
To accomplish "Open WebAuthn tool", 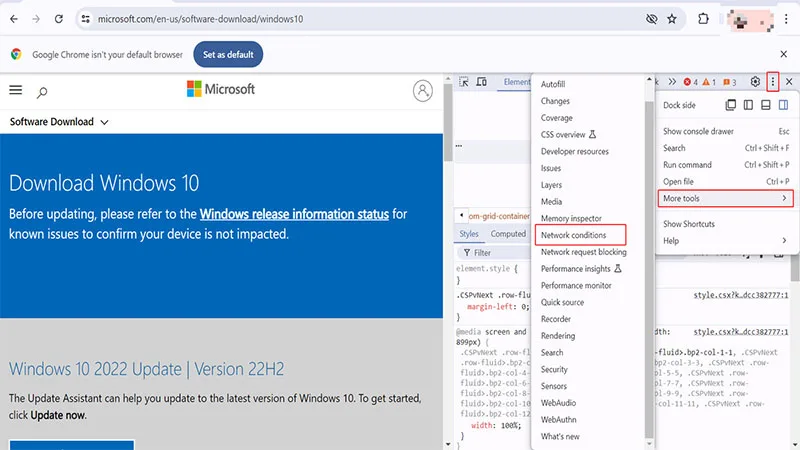I will click(558, 420).
